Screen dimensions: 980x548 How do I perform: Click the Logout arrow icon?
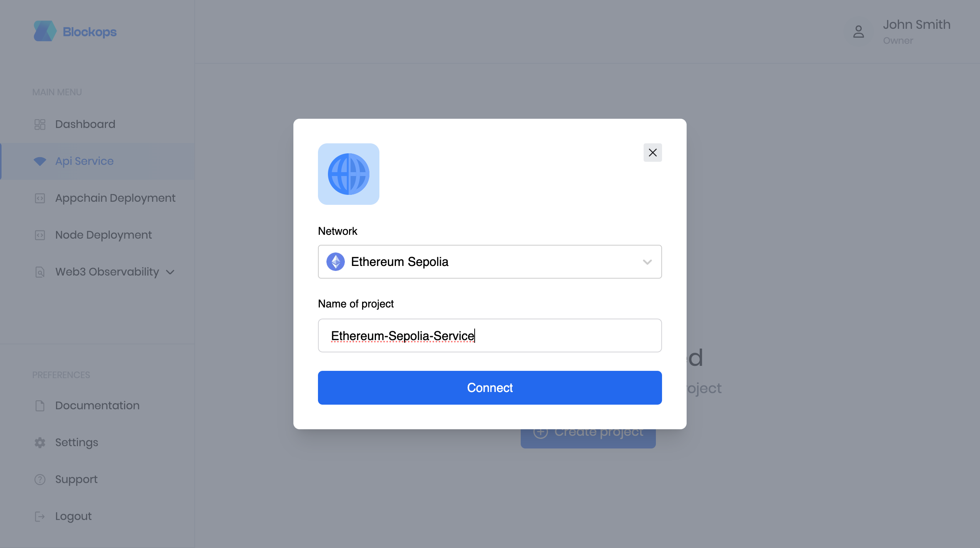click(x=40, y=516)
